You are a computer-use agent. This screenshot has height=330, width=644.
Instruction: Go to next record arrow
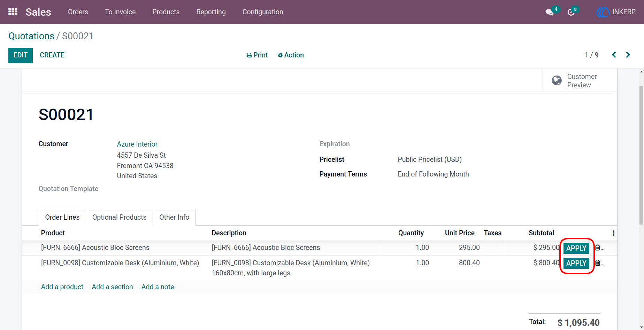point(628,55)
